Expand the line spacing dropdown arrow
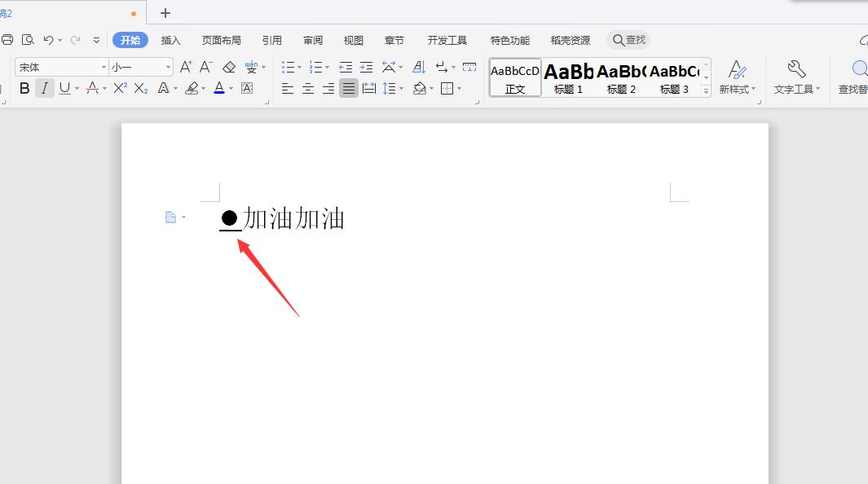This screenshot has width=868, height=484. [399, 88]
